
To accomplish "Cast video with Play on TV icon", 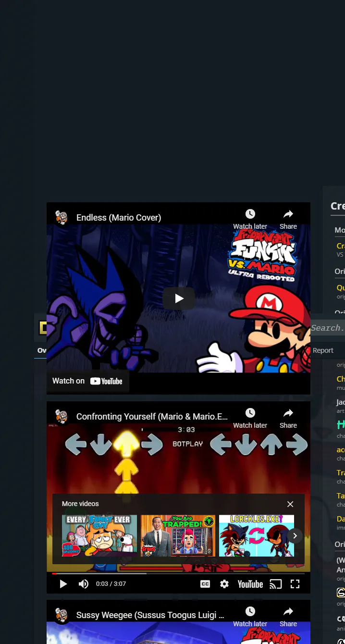I will 276,584.
